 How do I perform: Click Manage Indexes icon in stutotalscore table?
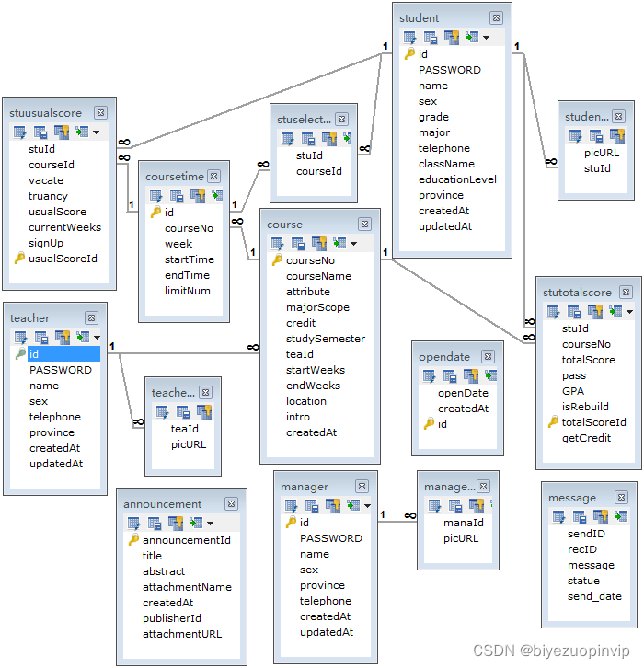pos(574,312)
